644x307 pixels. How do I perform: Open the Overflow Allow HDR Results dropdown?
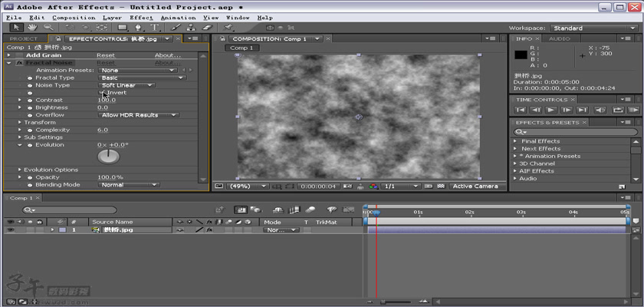coord(139,115)
